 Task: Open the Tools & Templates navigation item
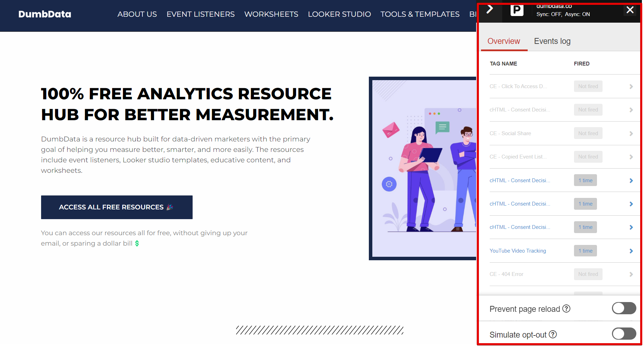pyautogui.click(x=420, y=14)
